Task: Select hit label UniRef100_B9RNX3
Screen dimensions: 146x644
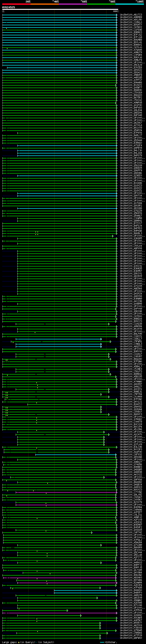Action: 131,32
